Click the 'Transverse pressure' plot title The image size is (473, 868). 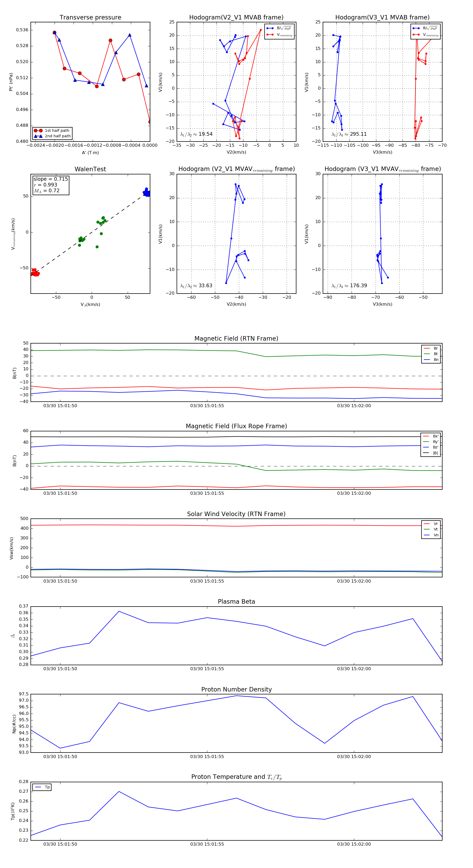(90, 18)
